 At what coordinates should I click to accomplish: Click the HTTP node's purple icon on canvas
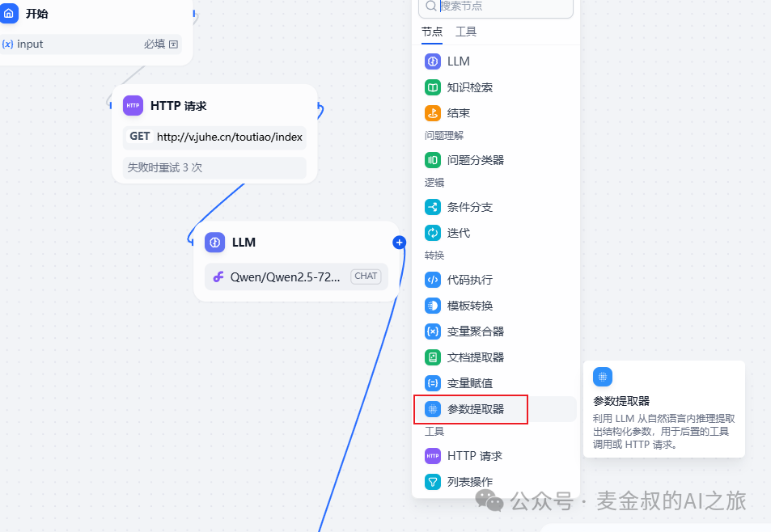(x=133, y=106)
